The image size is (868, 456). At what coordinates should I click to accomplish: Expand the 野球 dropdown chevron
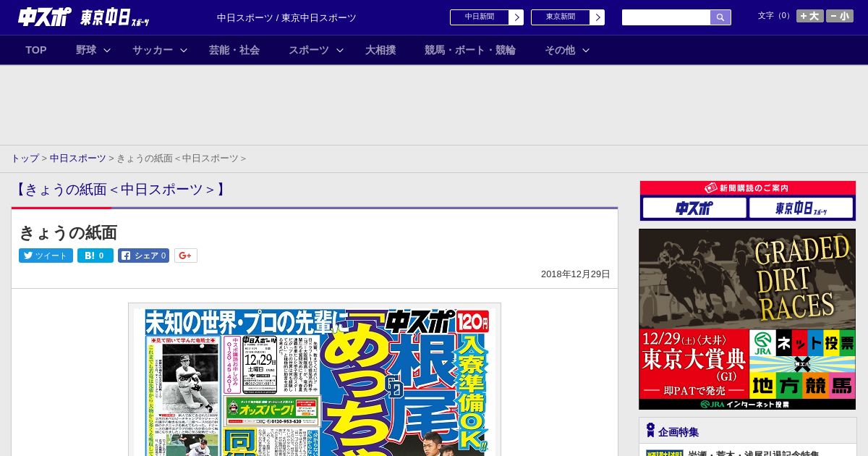tap(107, 50)
